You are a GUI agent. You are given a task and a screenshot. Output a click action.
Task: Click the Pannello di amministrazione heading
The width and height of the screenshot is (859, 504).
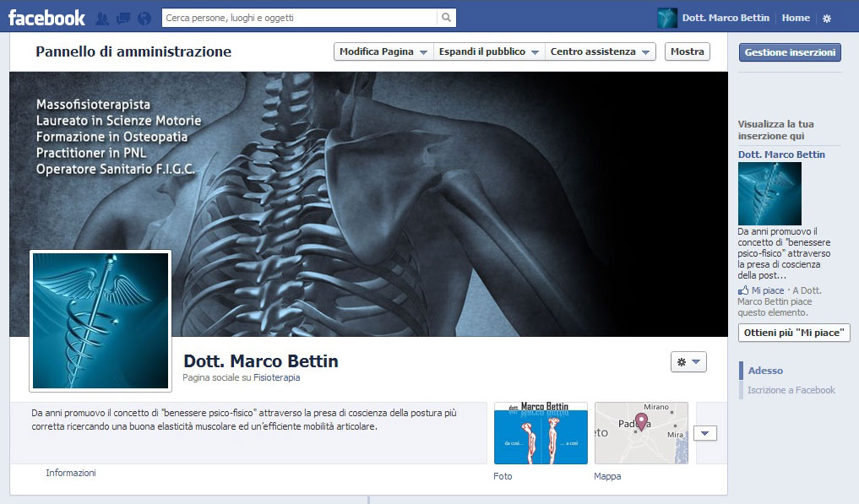(133, 51)
